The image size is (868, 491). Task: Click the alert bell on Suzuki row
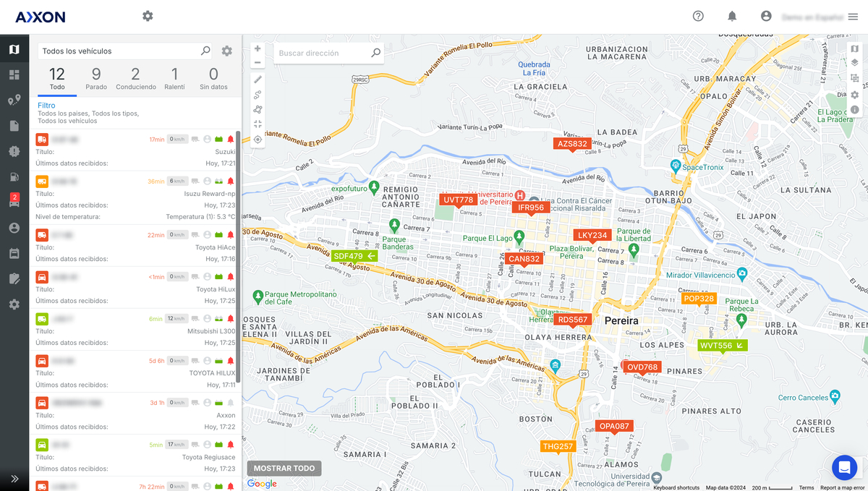coord(231,139)
